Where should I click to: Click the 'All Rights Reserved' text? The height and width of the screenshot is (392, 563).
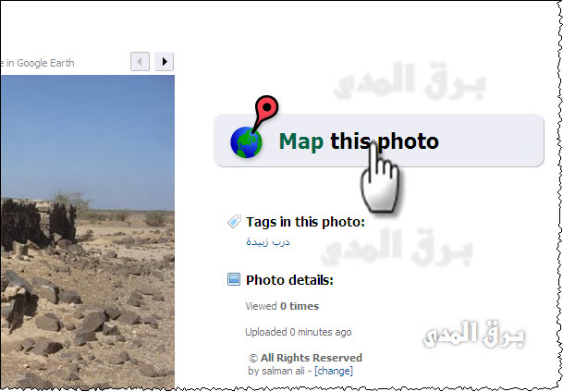[312, 358]
